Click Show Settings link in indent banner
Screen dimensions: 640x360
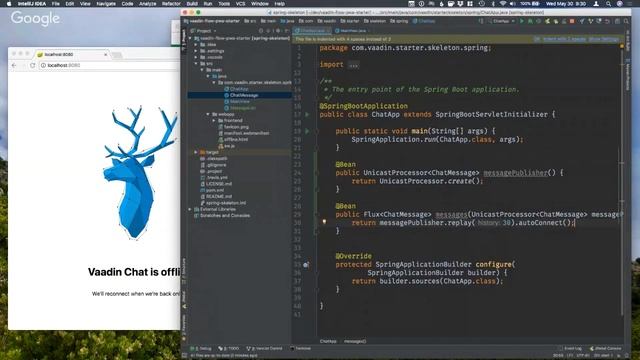(x=603, y=39)
